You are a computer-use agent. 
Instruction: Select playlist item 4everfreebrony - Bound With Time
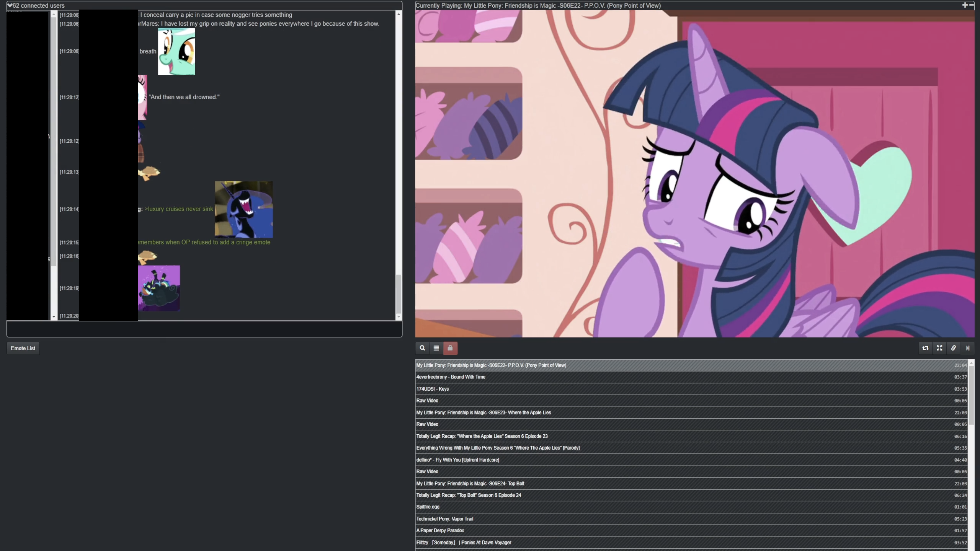pyautogui.click(x=451, y=377)
